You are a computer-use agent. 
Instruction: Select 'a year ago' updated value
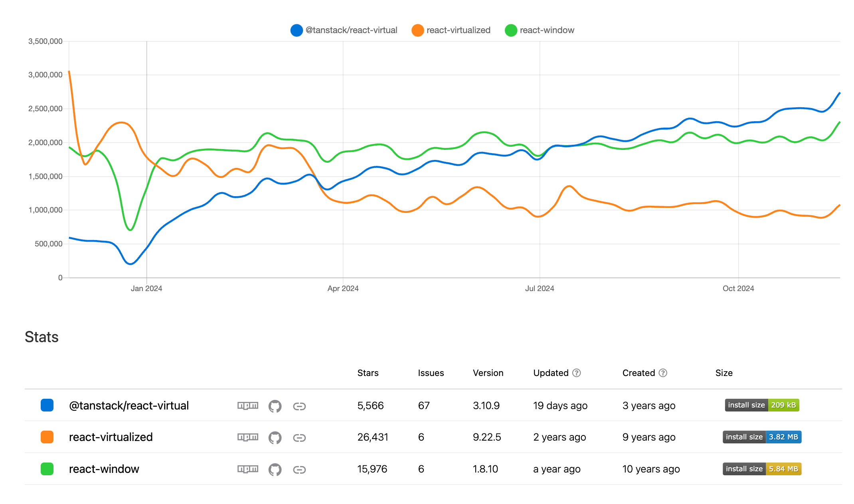pos(557,469)
